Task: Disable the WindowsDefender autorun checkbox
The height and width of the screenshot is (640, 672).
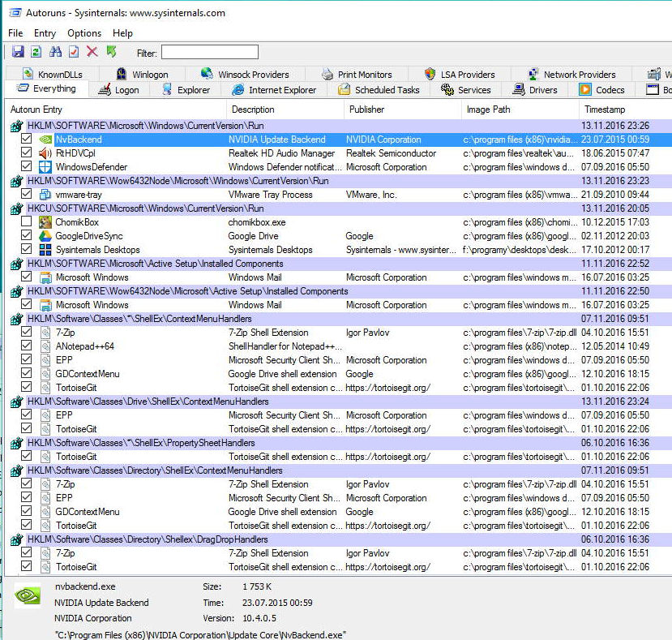Action: coord(27,167)
